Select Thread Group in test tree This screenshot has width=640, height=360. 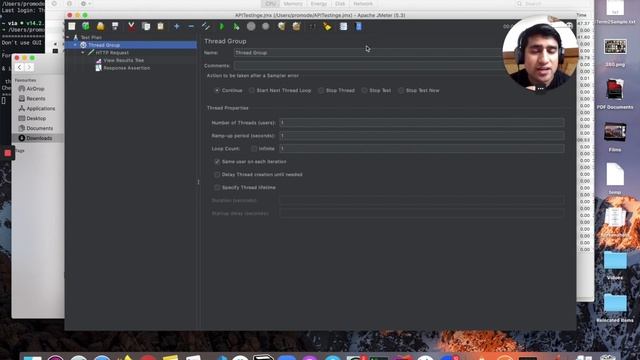pos(104,45)
